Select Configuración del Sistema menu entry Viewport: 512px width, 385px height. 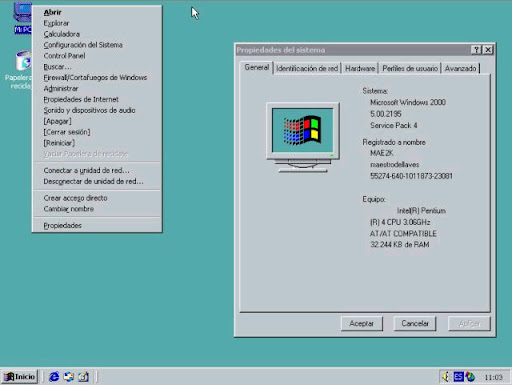[97, 45]
